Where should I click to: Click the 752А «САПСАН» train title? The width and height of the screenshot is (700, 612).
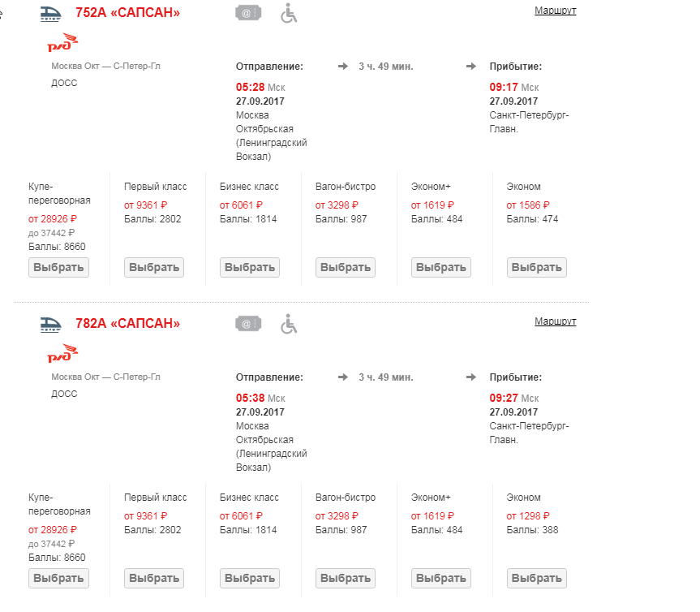tap(127, 13)
